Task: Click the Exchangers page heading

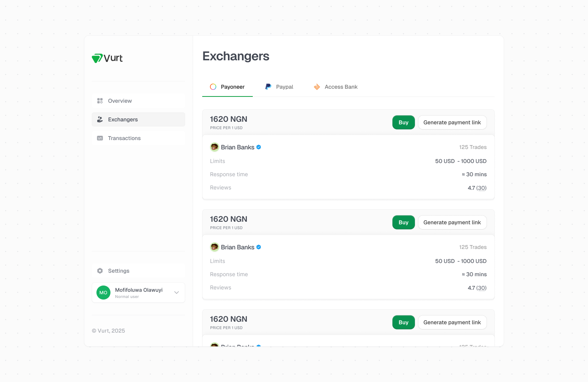Action: pos(236,56)
